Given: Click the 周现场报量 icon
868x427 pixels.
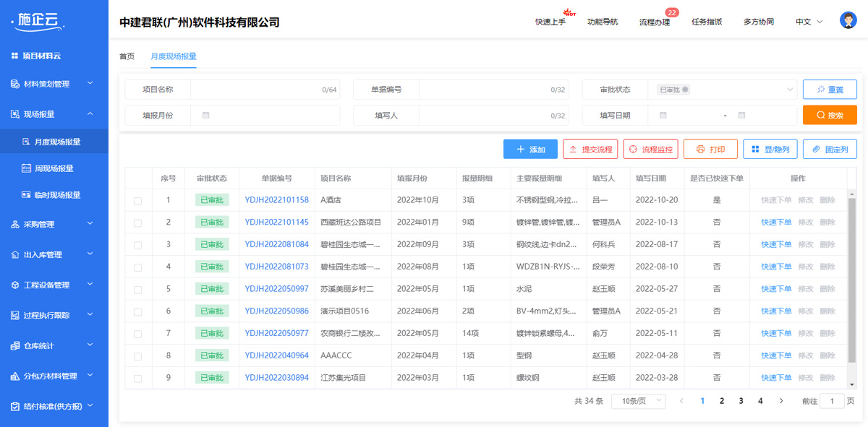Looking at the screenshot, I should [x=27, y=168].
